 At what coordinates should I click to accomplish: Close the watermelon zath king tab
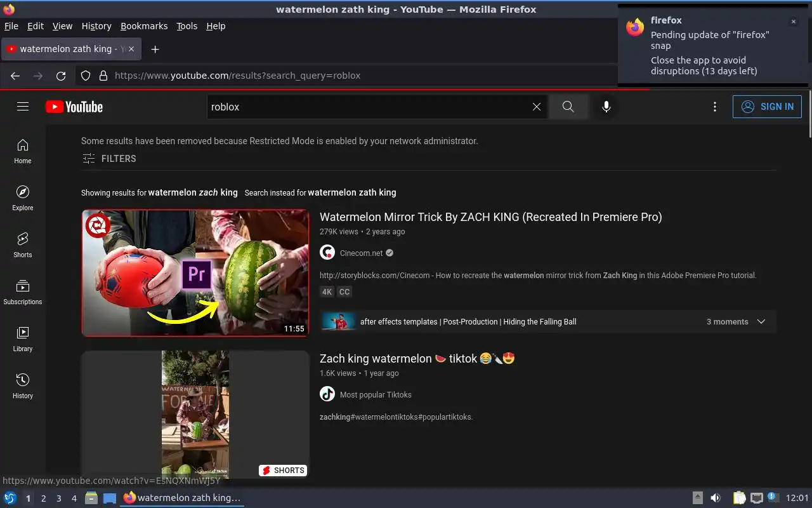click(131, 49)
